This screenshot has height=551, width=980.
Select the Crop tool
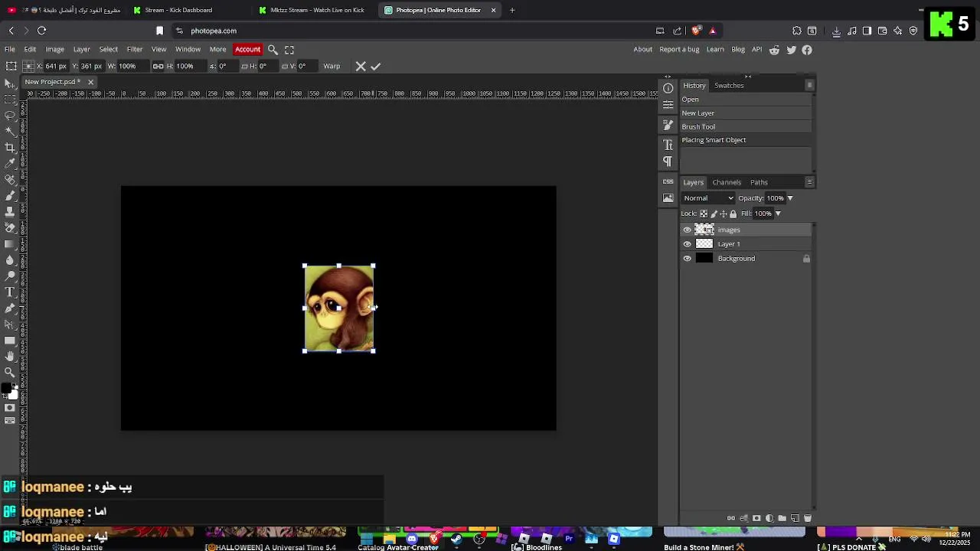point(10,147)
